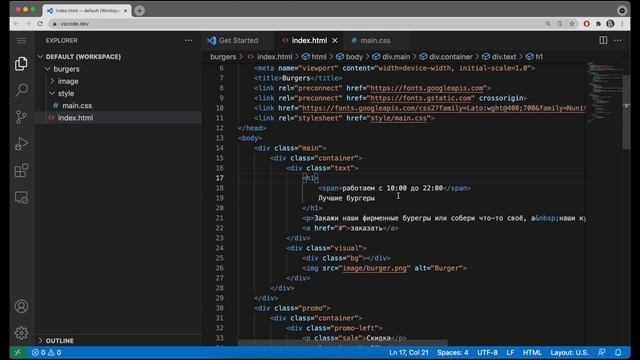The height and width of the screenshot is (360, 640).
Task: Open browser extensions puzzle icon
Action: pos(598,24)
